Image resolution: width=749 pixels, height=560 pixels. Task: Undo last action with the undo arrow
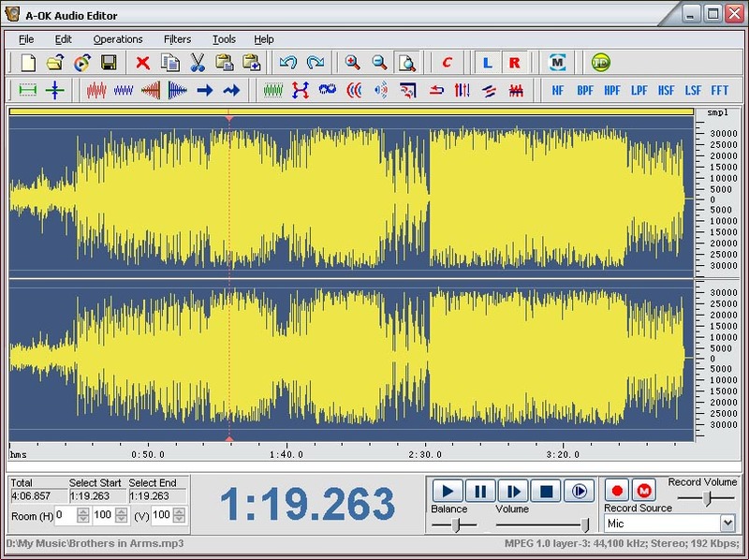(x=288, y=63)
